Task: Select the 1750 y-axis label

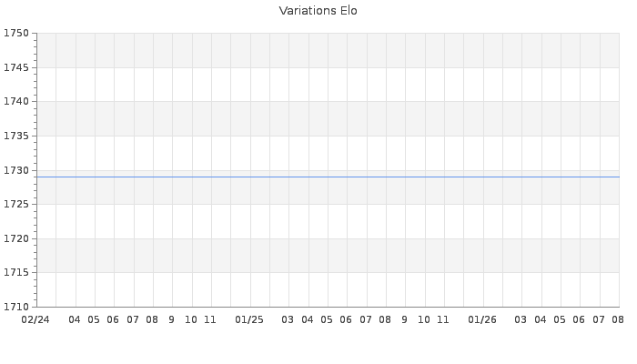Action: pyautogui.click(x=16, y=34)
